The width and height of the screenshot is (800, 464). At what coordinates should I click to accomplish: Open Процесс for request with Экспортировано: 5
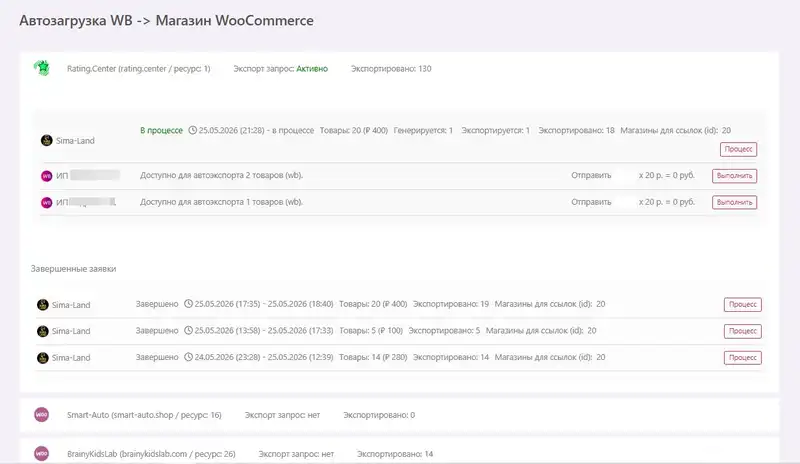(742, 331)
